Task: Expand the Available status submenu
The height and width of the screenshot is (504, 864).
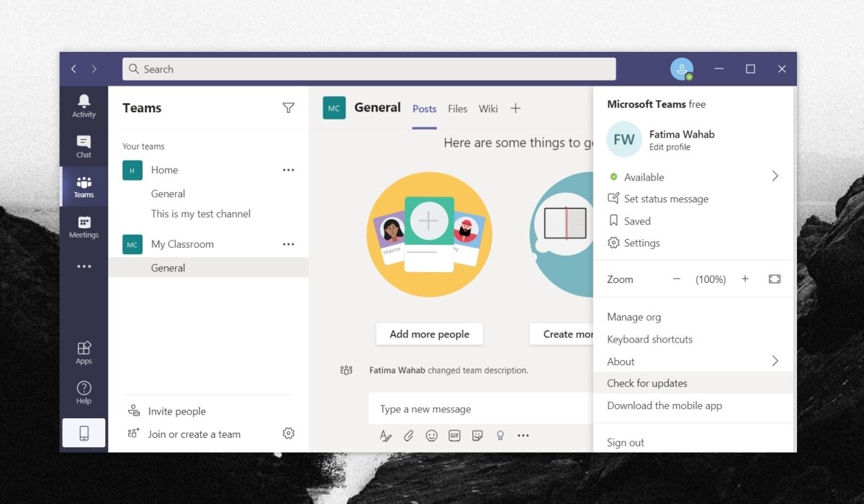Action: click(x=775, y=176)
